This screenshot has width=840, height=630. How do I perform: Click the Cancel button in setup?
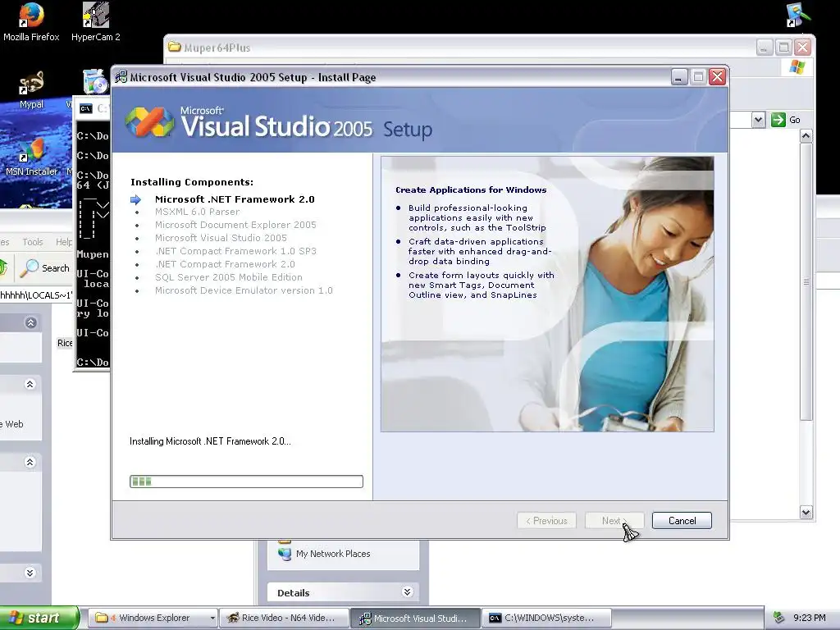(x=682, y=521)
